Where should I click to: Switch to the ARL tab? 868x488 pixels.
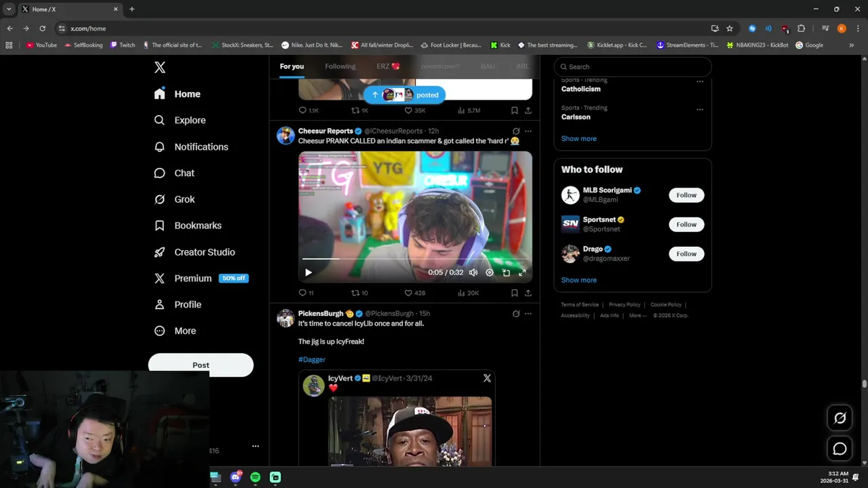[x=522, y=66]
